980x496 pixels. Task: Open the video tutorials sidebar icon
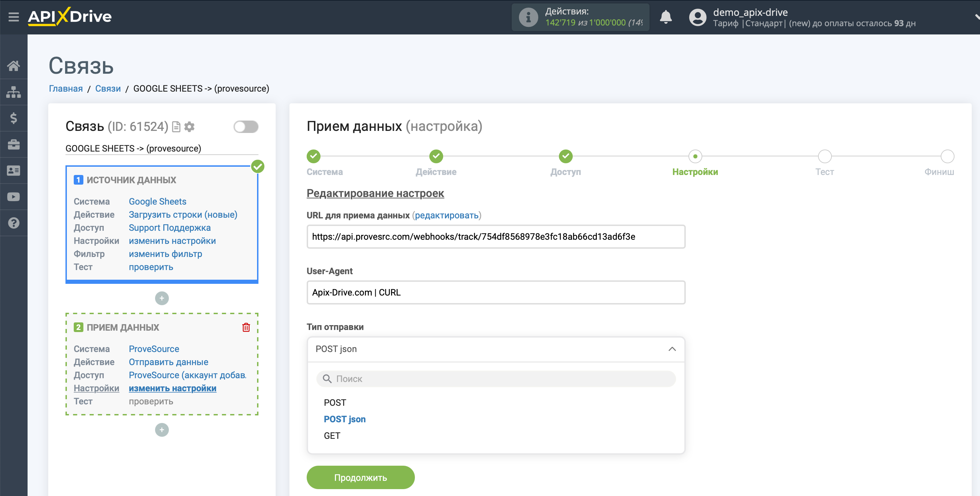tap(14, 197)
